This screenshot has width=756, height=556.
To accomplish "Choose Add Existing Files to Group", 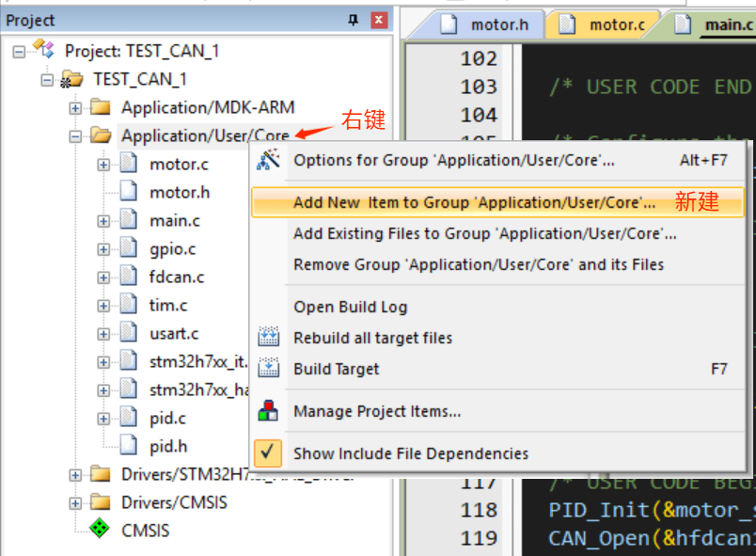I will (x=484, y=233).
